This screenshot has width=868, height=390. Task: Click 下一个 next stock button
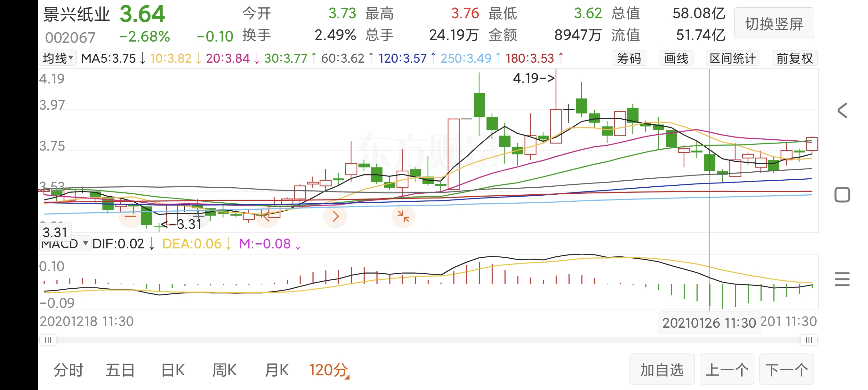pyautogui.click(x=787, y=370)
